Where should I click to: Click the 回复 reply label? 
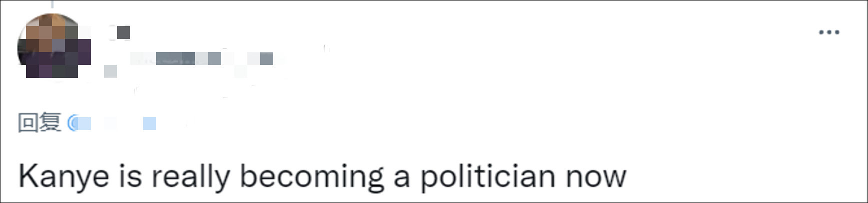(40, 122)
